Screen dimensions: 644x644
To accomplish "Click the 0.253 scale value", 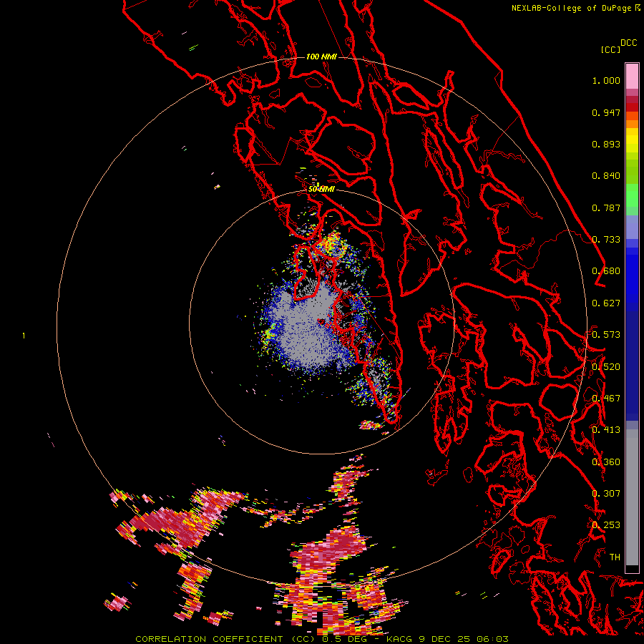I will 606,525.
